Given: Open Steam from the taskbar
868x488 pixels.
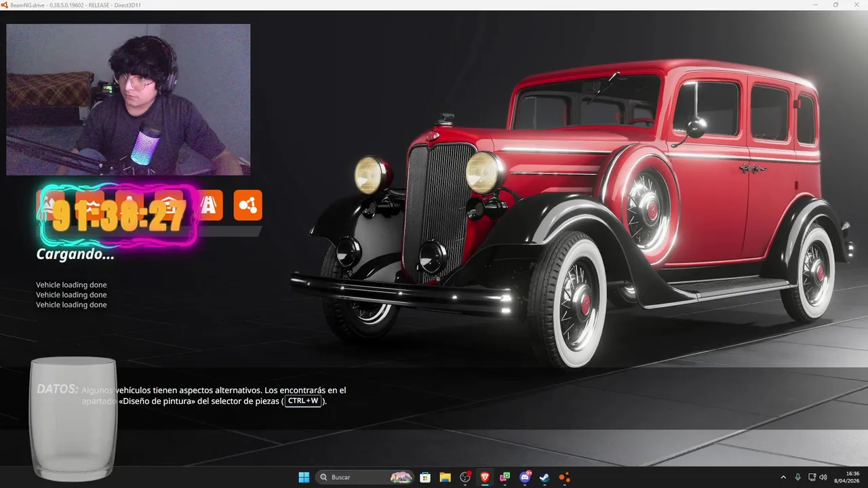Looking at the screenshot, I should coord(545,477).
